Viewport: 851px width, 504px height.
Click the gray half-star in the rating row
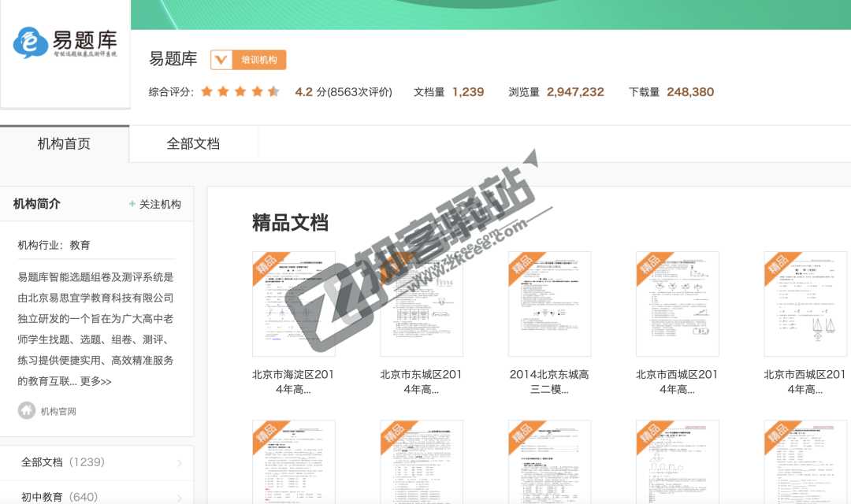tap(274, 91)
